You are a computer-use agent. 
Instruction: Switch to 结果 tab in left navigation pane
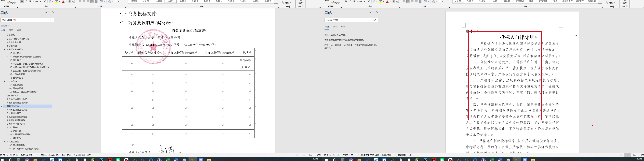[x=19, y=31]
